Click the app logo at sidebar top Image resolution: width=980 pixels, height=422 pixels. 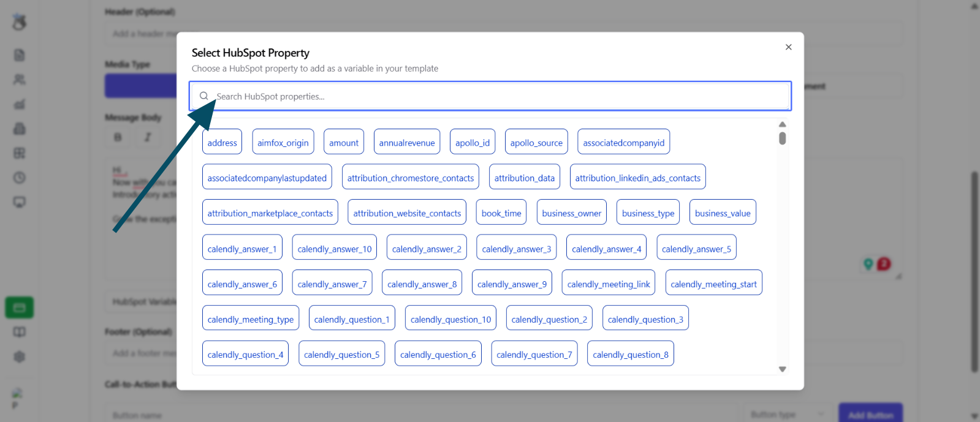(20, 22)
